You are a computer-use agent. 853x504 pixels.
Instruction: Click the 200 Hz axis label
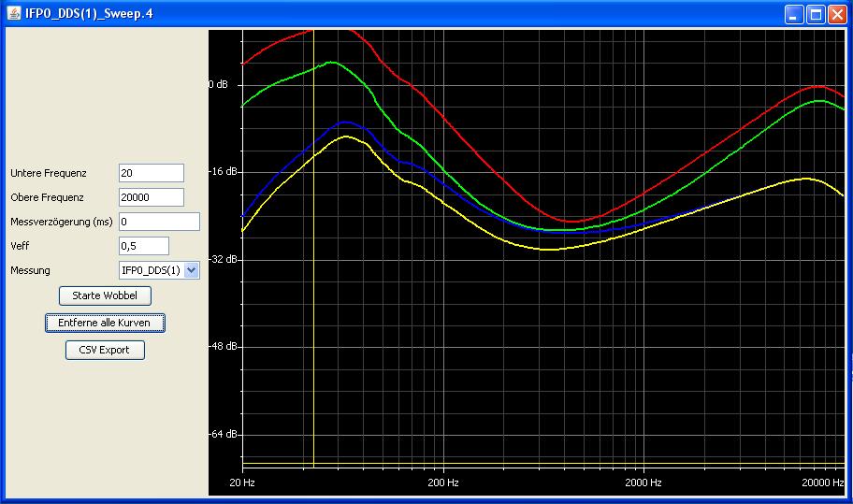(442, 482)
